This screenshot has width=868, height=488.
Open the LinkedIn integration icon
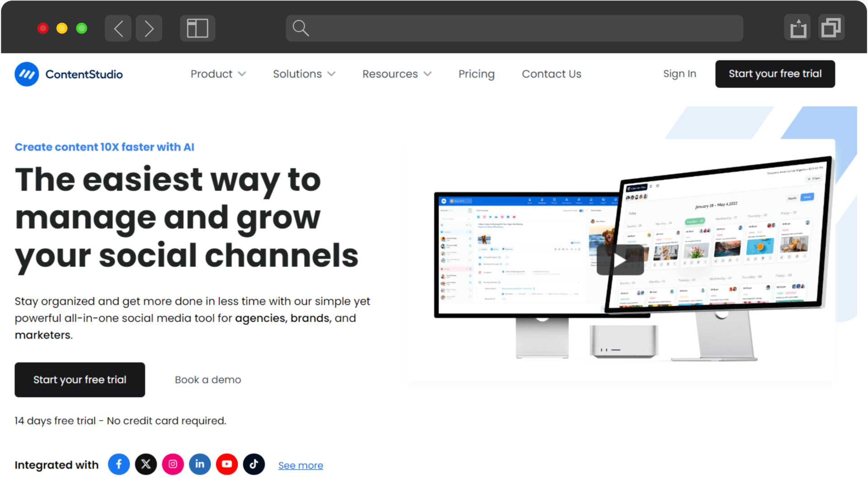pos(200,465)
